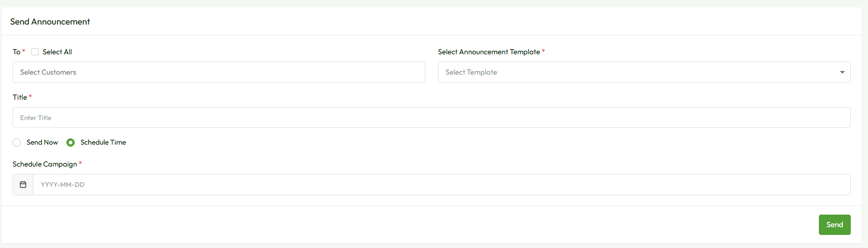Click the To recipient label
Image resolution: width=868 pixels, height=248 pixels.
pos(17,52)
